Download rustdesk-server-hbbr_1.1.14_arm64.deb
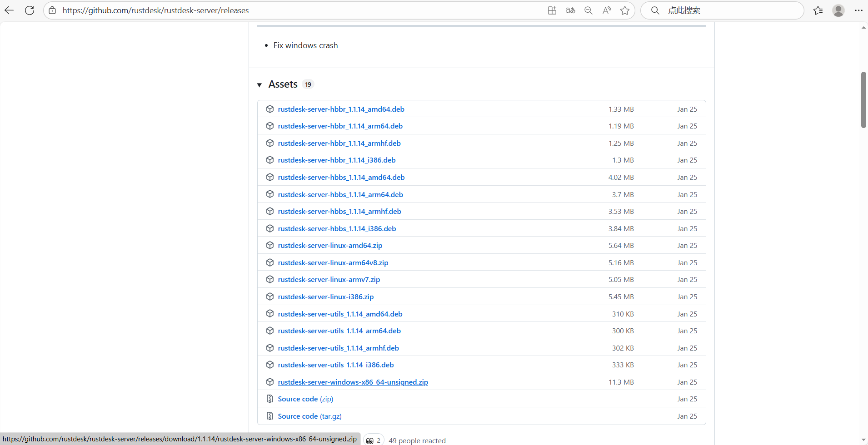Viewport: 868px width, 445px height. pyautogui.click(x=340, y=126)
